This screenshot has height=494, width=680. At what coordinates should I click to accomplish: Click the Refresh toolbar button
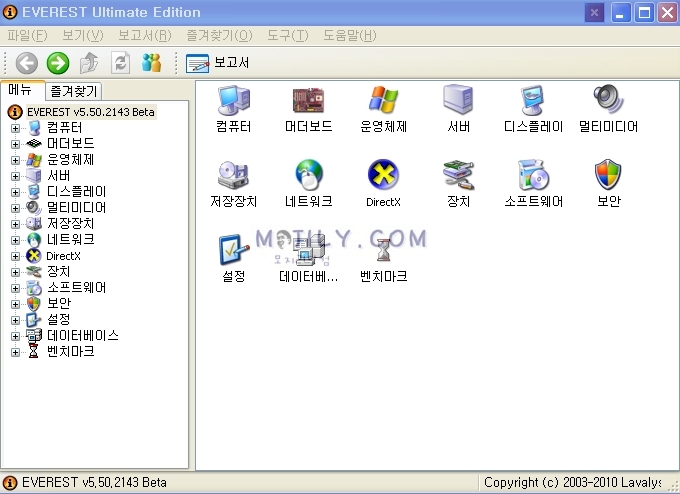120,63
